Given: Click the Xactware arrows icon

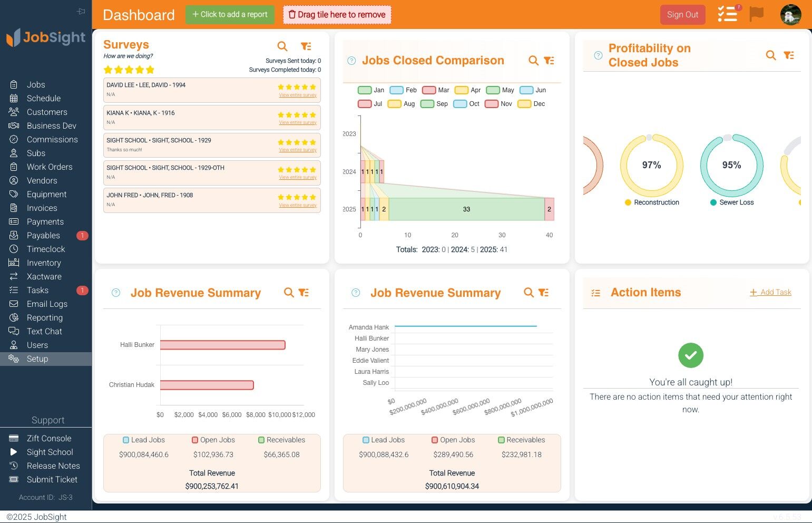Looking at the screenshot, I should coord(14,276).
